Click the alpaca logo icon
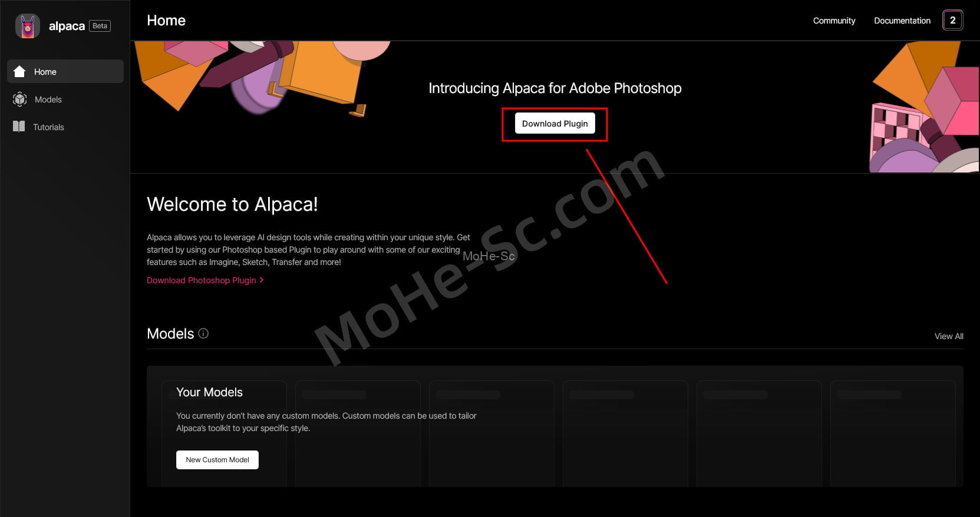This screenshot has width=980, height=517. point(27,26)
